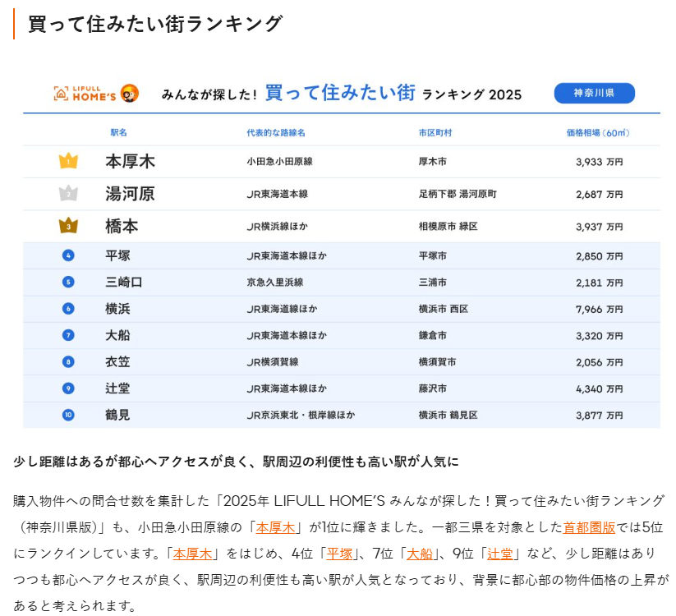Open the 辻堂 link in the paragraph
Screen dimensions: 676x616
click(x=500, y=554)
